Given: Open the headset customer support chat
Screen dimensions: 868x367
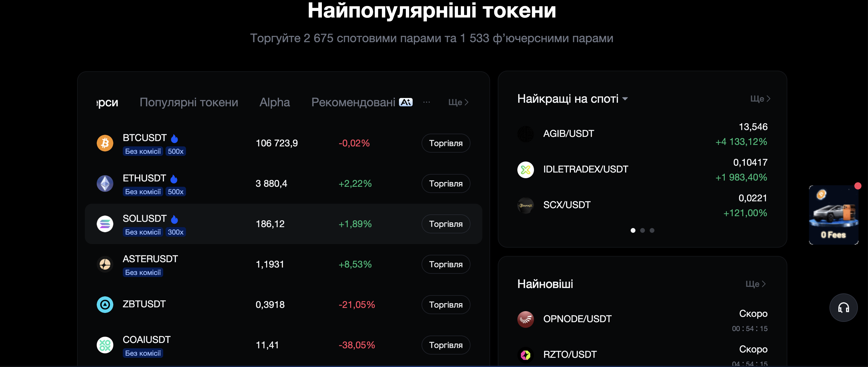Looking at the screenshot, I should pyautogui.click(x=843, y=308).
